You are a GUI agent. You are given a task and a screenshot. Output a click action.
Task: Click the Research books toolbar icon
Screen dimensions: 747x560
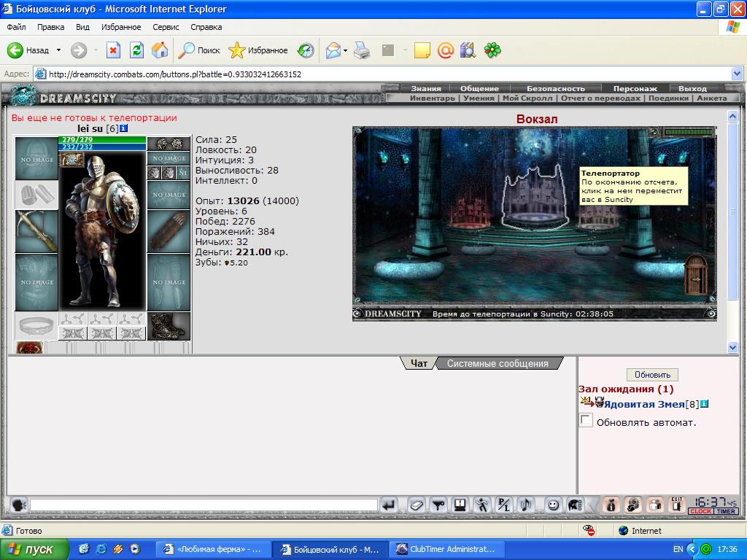pyautogui.click(x=468, y=50)
